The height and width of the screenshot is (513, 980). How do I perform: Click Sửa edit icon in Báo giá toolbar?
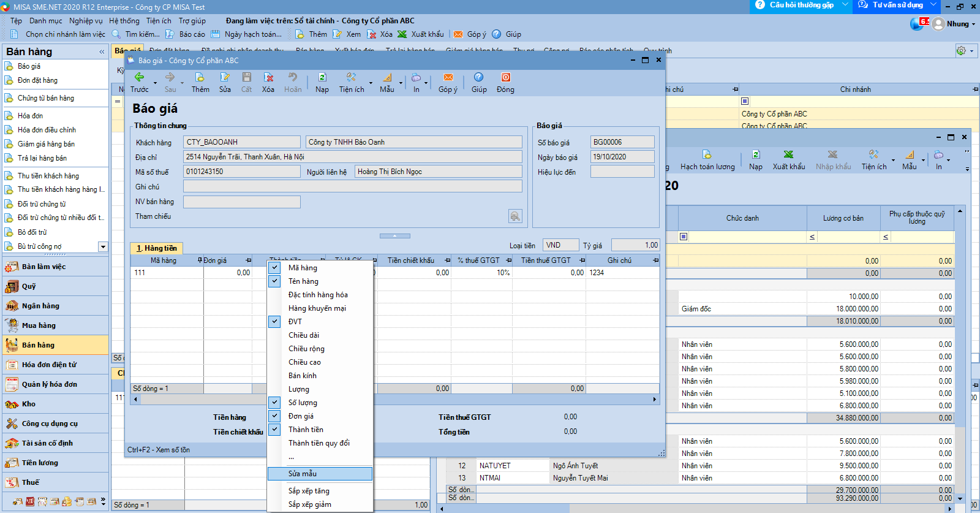225,77
